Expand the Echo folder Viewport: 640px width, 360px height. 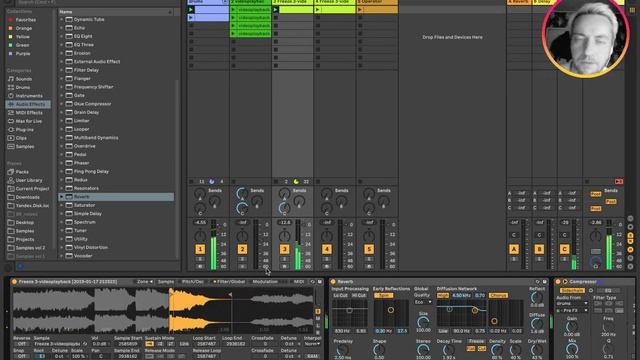point(62,28)
